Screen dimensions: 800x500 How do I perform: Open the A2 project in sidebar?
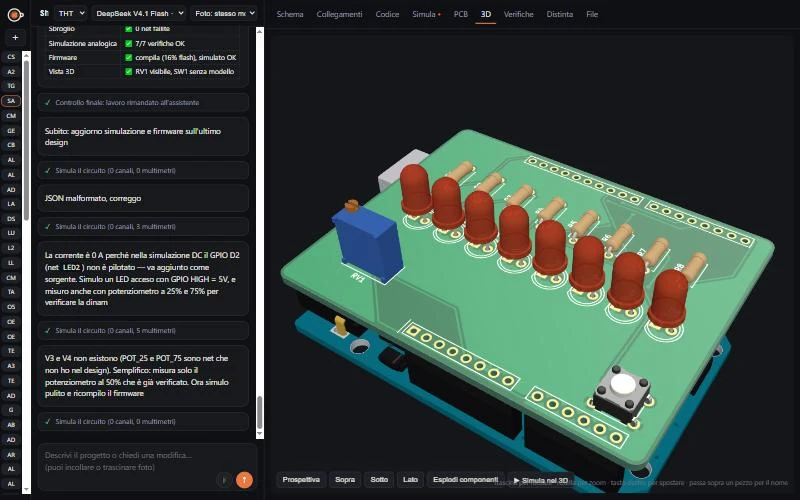(x=11, y=72)
